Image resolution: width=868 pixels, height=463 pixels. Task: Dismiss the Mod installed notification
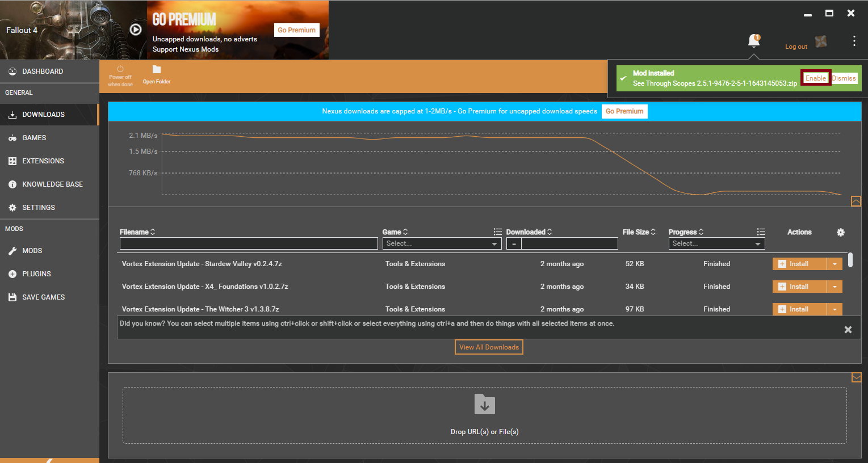[844, 78]
